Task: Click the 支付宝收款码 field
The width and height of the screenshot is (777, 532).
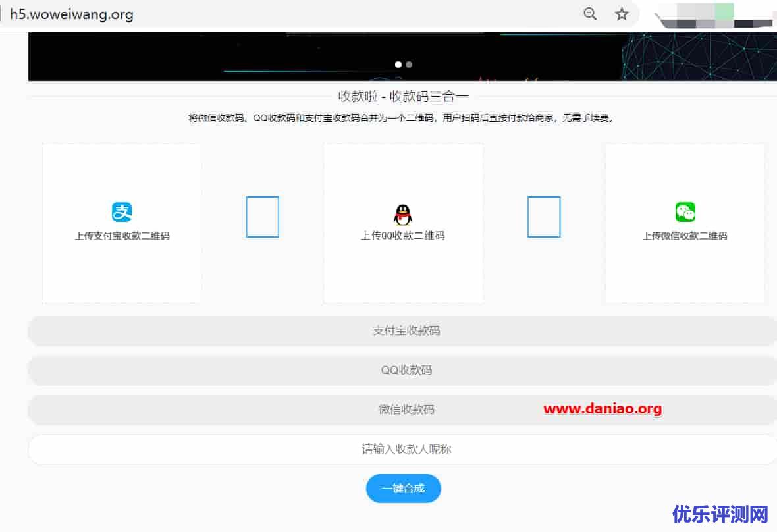Action: point(402,331)
